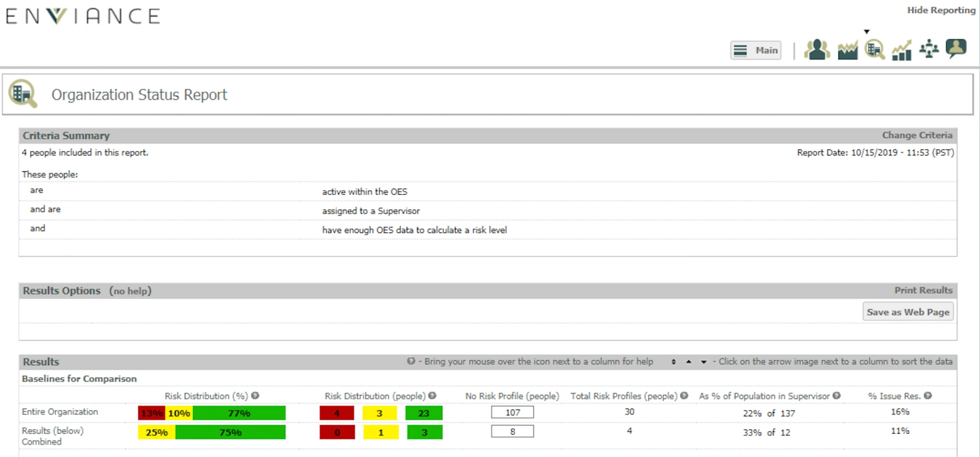Viewport: 980px width, 457px height.
Task: Click the yellow 25% bar for Results Combined
Action: [157, 432]
